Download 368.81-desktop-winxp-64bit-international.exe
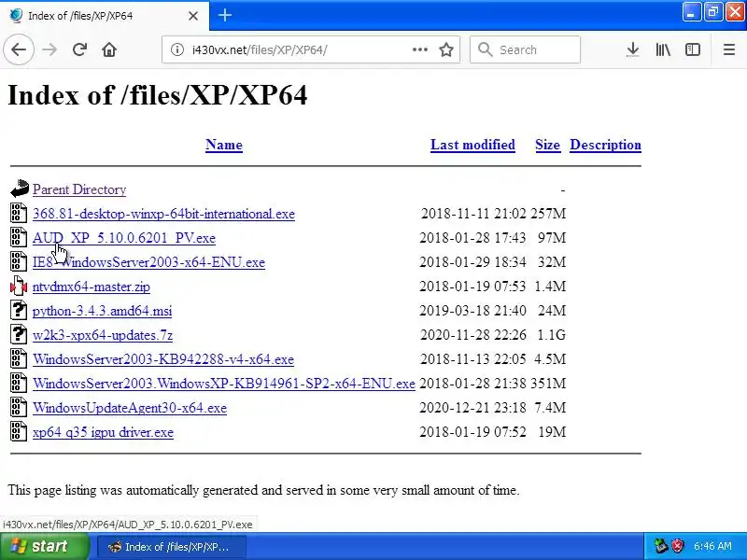The image size is (747, 560). (163, 214)
